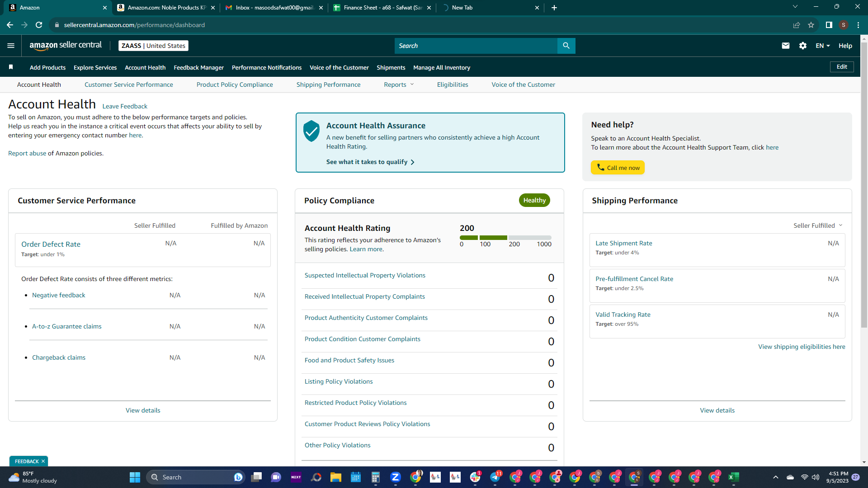
Task: Open Calculator from the taskbar
Action: pyautogui.click(x=376, y=477)
